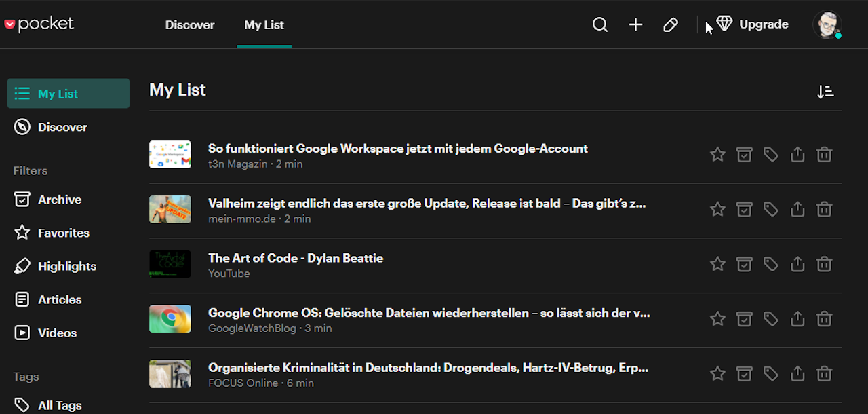
Task: Open the search icon in top bar
Action: tap(600, 25)
